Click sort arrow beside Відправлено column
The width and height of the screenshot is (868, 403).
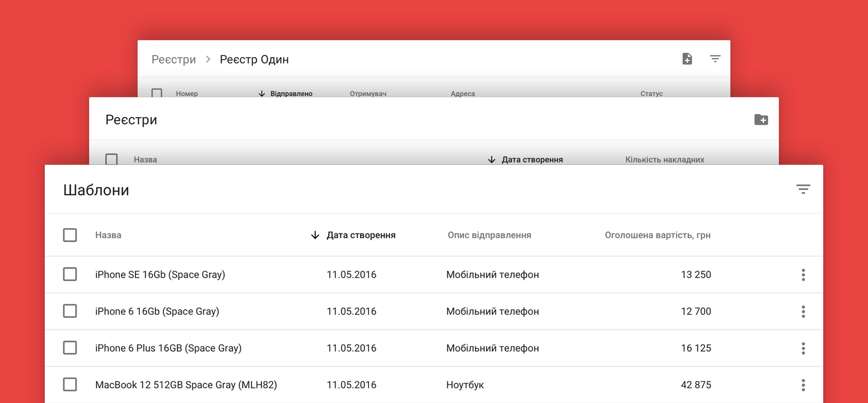[262, 94]
